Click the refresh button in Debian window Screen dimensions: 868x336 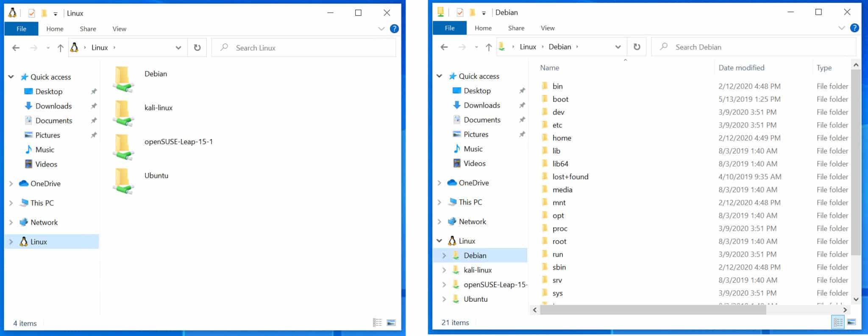[x=637, y=47]
